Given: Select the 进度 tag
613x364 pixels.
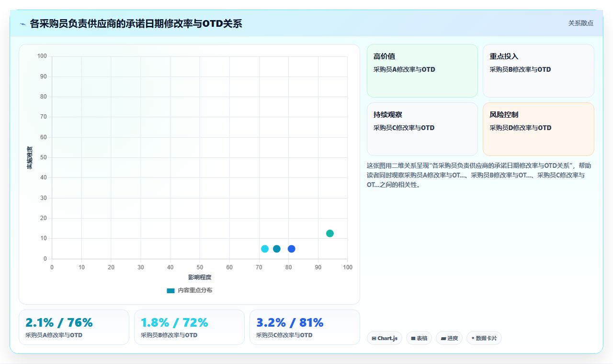Looking at the screenshot, I should [x=449, y=338].
